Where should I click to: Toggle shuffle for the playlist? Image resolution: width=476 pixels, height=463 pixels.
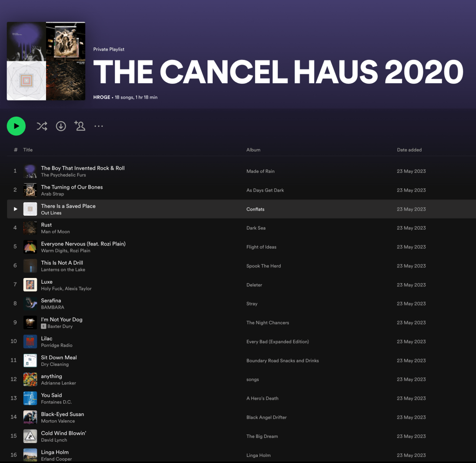pos(42,126)
